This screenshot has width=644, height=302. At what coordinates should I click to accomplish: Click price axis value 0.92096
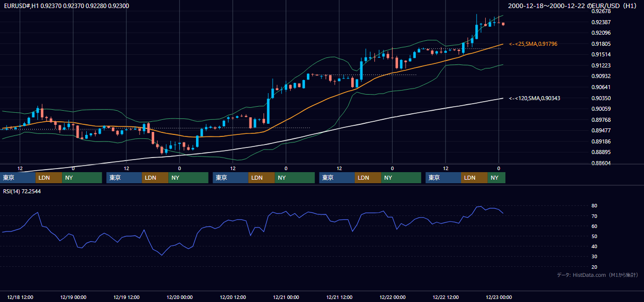pyautogui.click(x=601, y=33)
